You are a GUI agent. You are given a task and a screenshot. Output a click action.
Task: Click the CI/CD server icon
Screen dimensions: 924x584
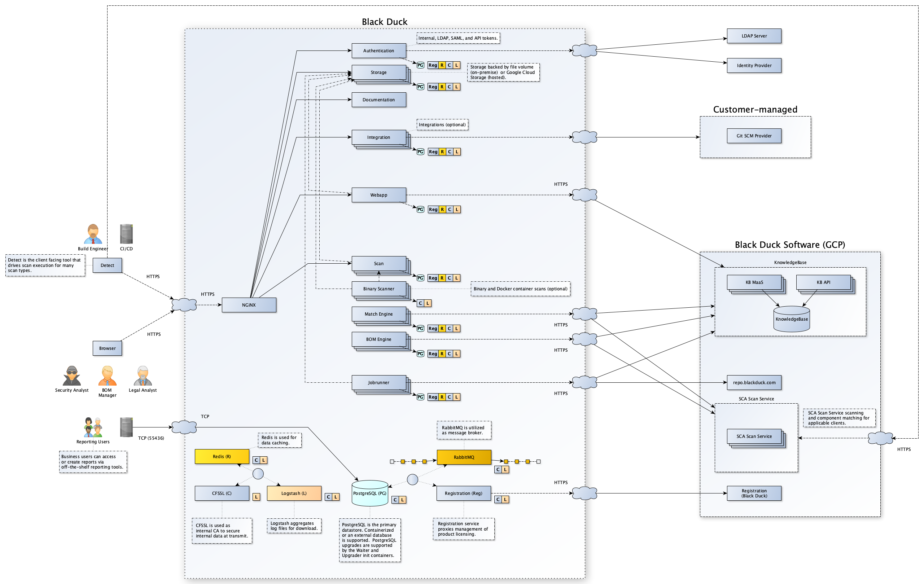[126, 234]
